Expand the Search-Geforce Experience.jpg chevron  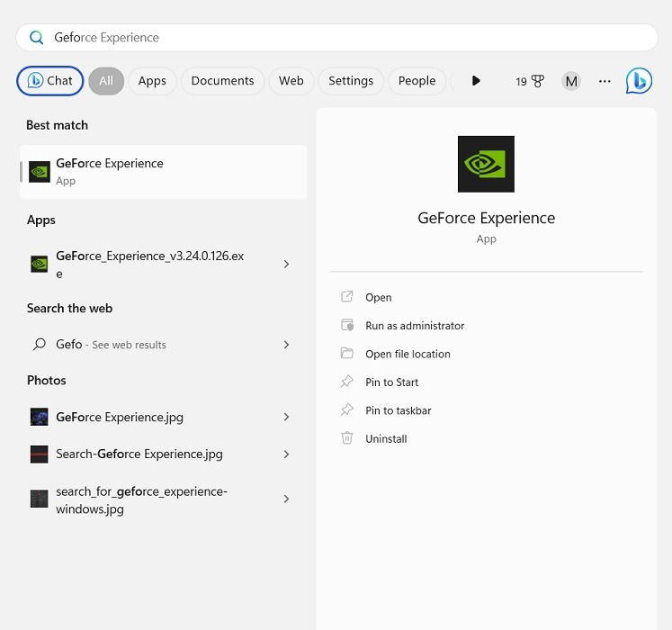(x=286, y=454)
